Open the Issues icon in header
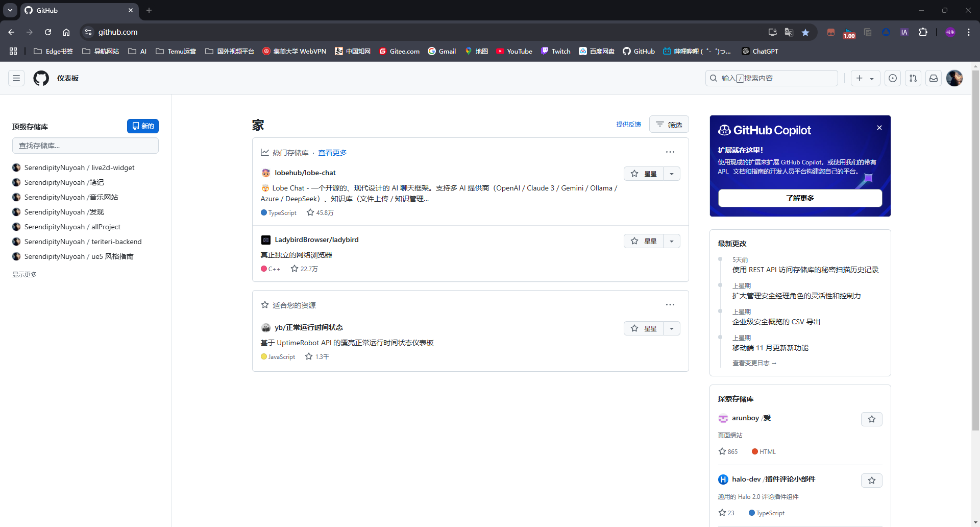The image size is (980, 527). click(892, 78)
